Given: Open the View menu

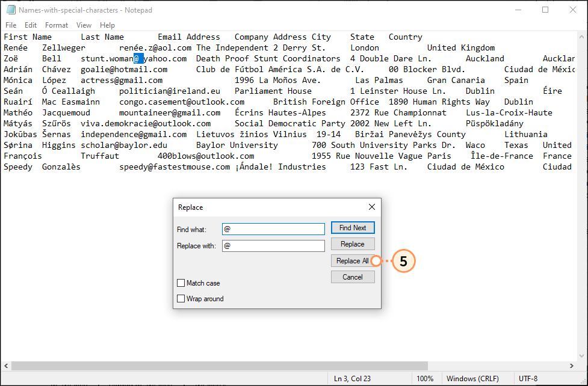Looking at the screenshot, I should 84,25.
